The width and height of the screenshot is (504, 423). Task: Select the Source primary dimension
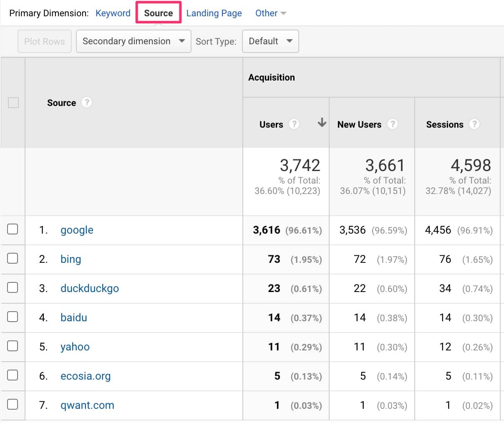159,13
